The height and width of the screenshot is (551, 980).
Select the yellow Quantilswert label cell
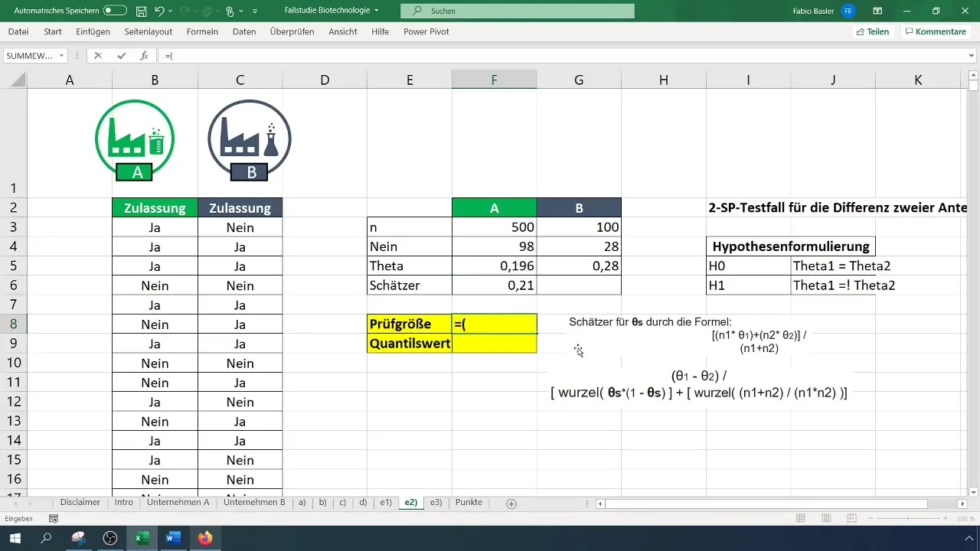tap(410, 344)
